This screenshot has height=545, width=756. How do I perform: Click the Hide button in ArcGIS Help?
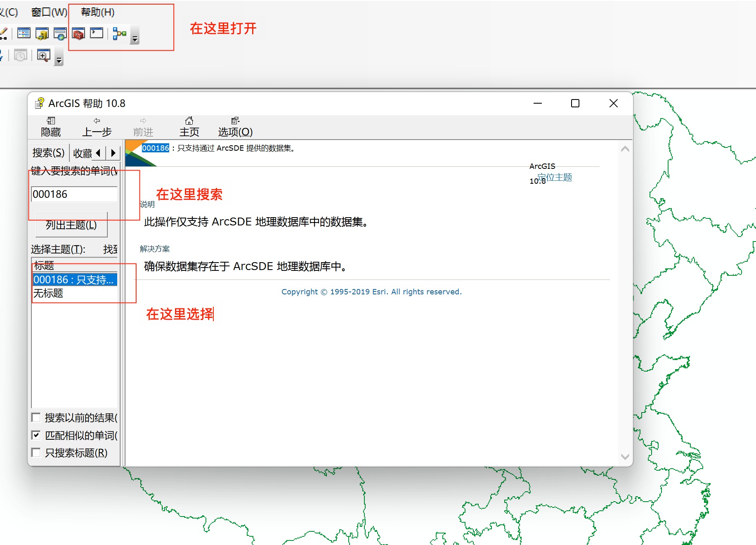51,126
